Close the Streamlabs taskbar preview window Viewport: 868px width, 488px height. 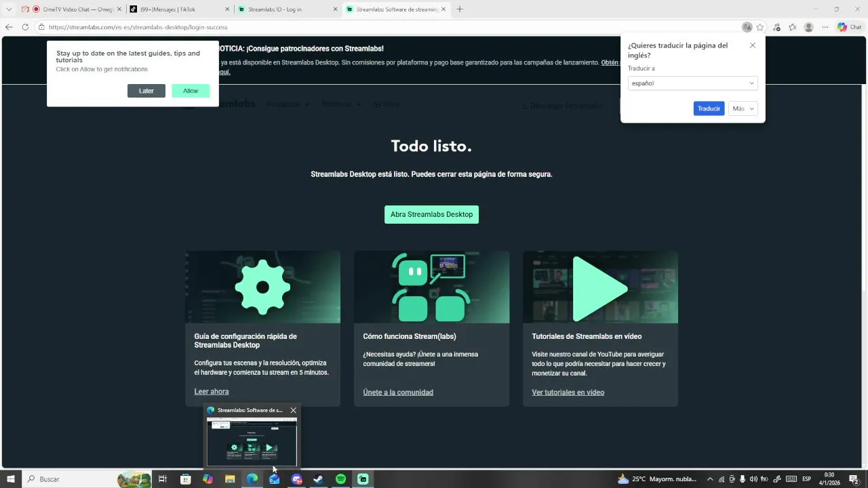[x=293, y=410]
